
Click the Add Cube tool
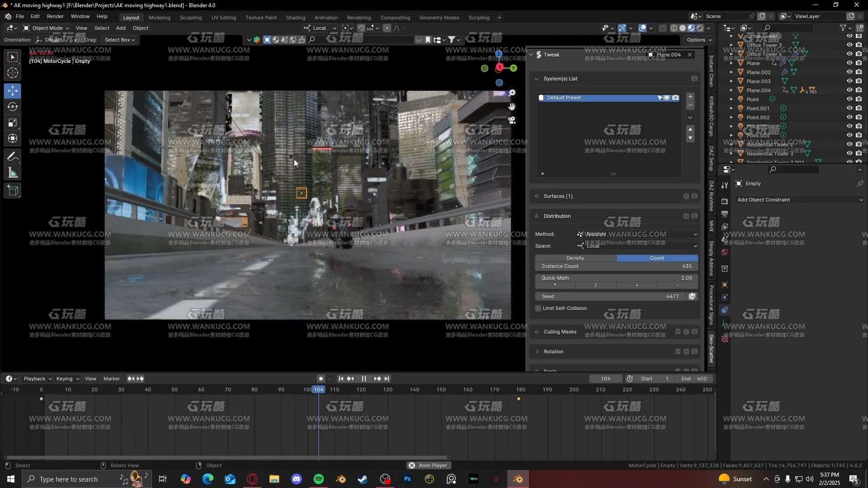13,191
